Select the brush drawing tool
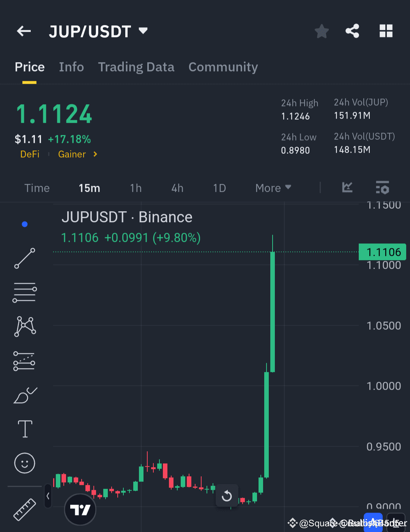The height and width of the screenshot is (532, 410). pyautogui.click(x=24, y=395)
